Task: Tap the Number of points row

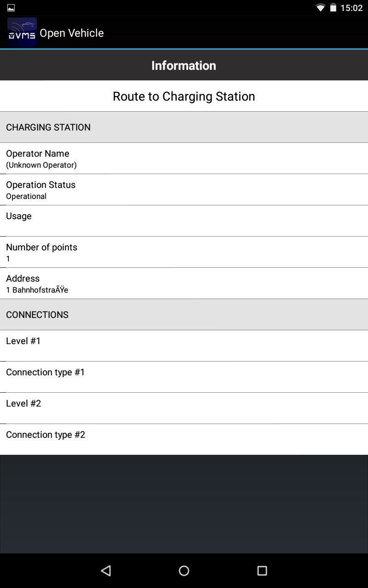Action: pos(184,252)
